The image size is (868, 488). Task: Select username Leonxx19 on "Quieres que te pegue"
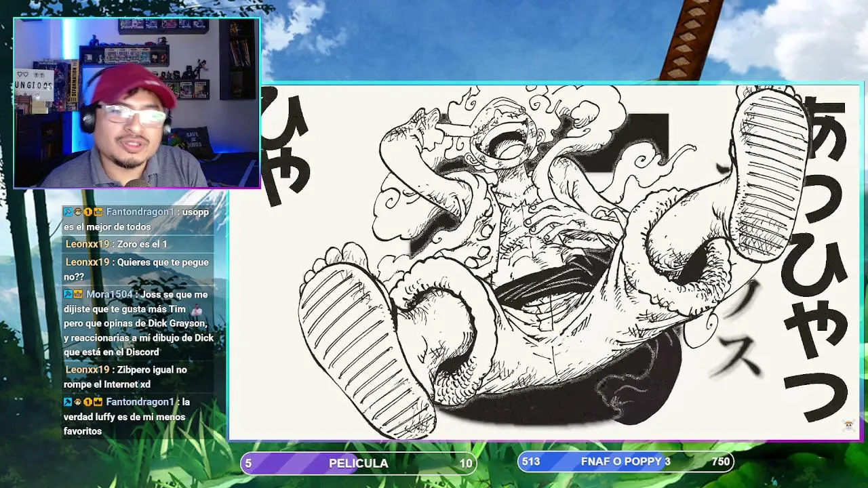tap(87, 262)
